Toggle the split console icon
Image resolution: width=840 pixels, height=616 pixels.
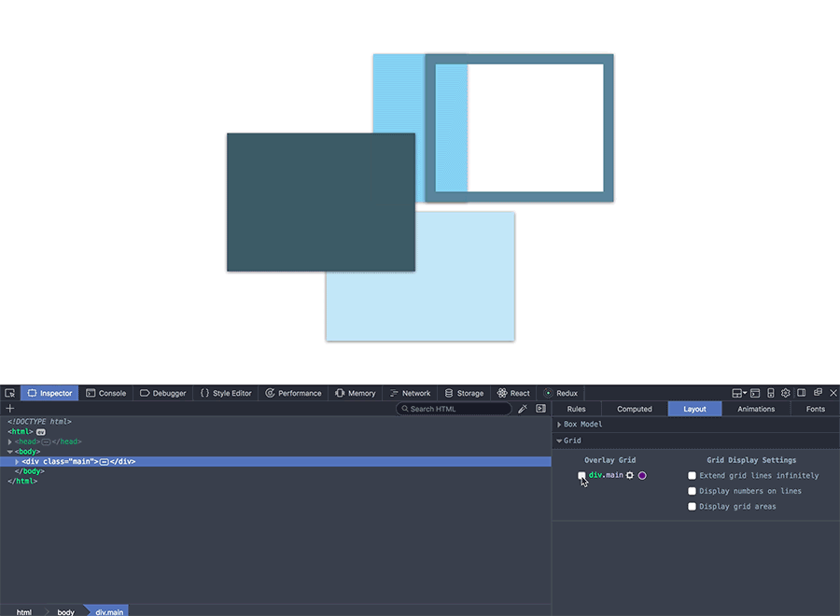pyautogui.click(x=755, y=394)
